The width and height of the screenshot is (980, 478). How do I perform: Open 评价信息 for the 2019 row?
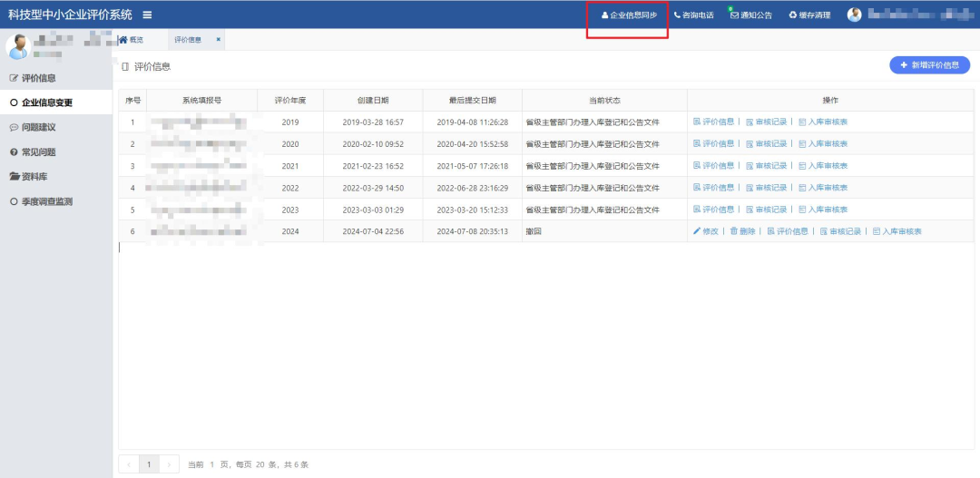tap(714, 122)
